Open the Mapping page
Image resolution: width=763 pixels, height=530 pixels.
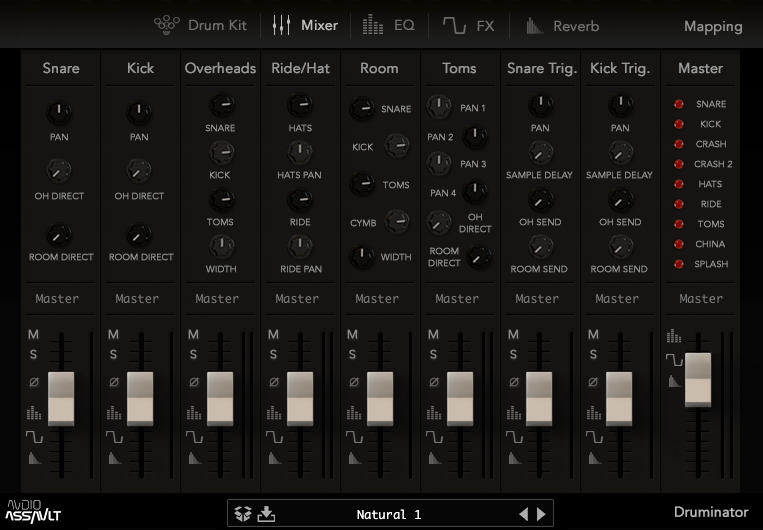coord(713,26)
